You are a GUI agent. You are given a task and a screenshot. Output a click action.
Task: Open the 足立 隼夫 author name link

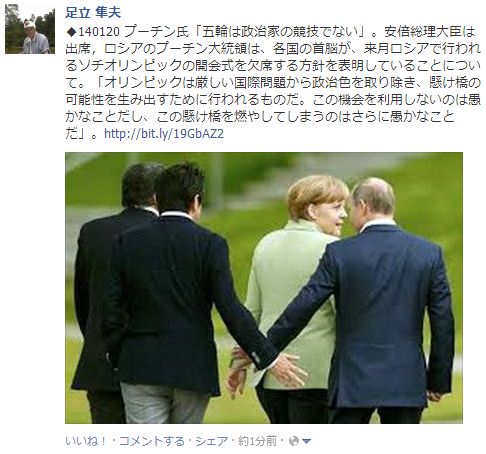click(93, 12)
